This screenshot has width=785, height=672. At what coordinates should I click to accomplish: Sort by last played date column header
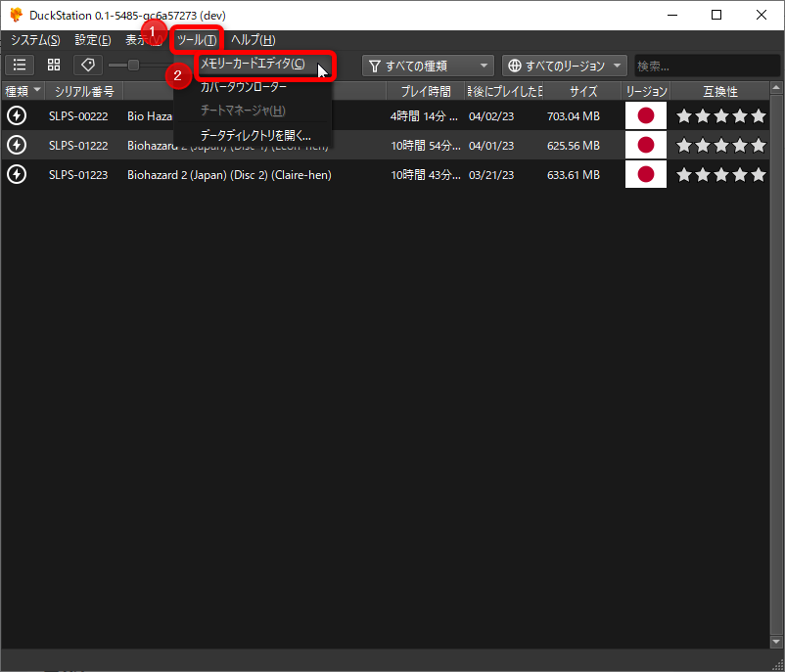[504, 91]
